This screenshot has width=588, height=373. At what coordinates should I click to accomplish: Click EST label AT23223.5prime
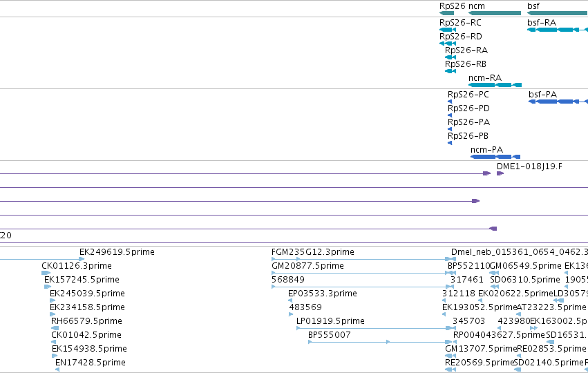(551, 307)
